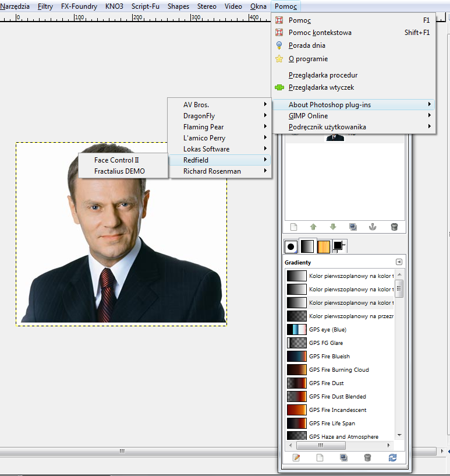450x476 pixels.
Task: Select the GPS Fire Incandescent gradient
Action: coord(338,410)
